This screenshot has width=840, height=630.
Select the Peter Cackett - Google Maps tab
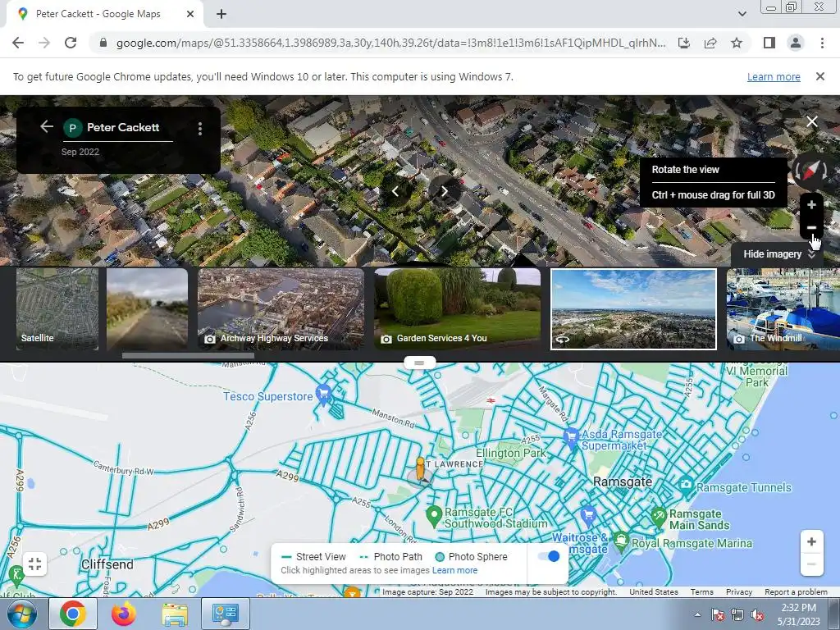pos(104,14)
